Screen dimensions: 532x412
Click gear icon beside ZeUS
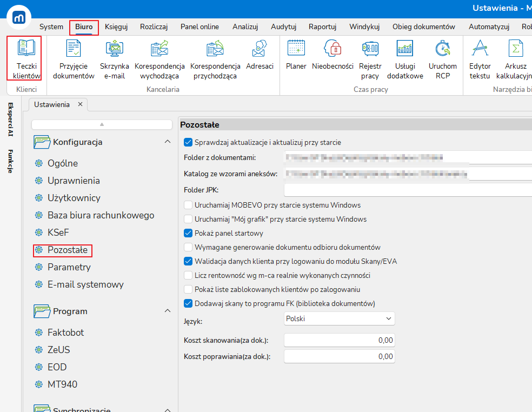tap(39, 350)
